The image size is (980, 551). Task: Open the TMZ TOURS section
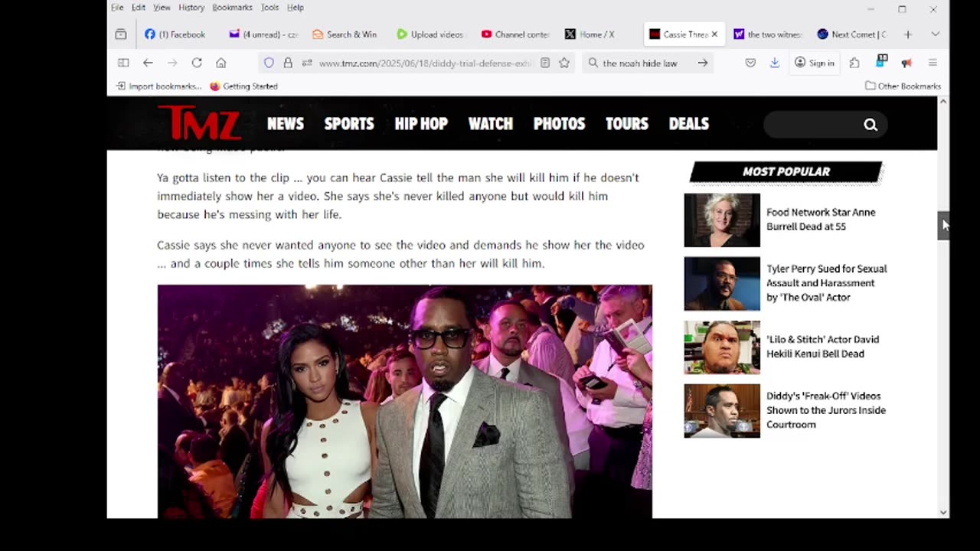[x=627, y=124]
